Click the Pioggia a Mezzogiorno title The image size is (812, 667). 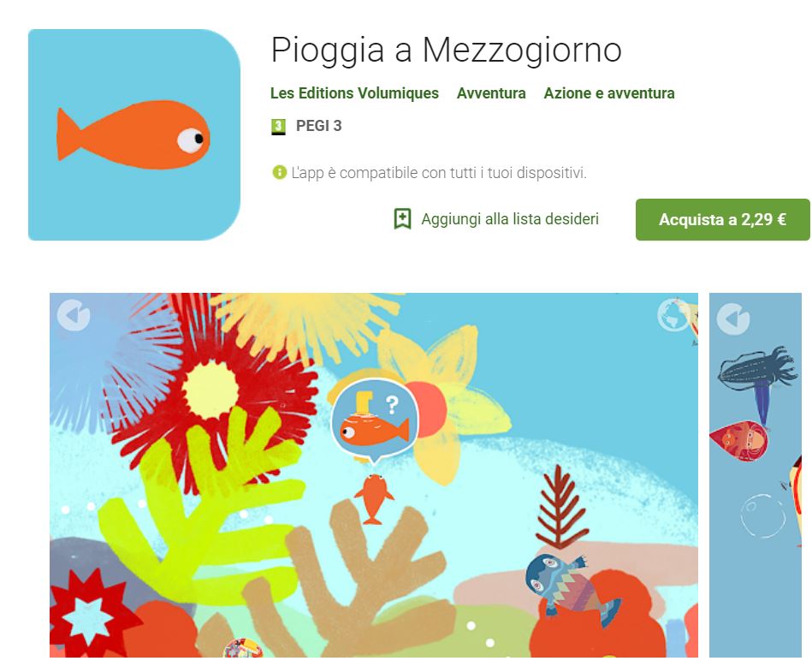pyautogui.click(x=446, y=51)
